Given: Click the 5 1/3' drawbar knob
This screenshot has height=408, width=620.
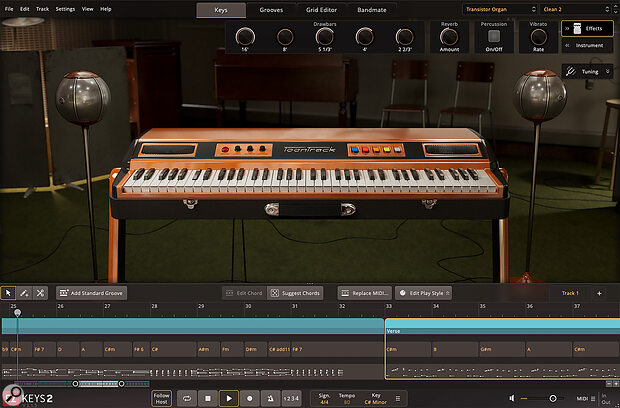Looking at the screenshot, I should [x=325, y=37].
